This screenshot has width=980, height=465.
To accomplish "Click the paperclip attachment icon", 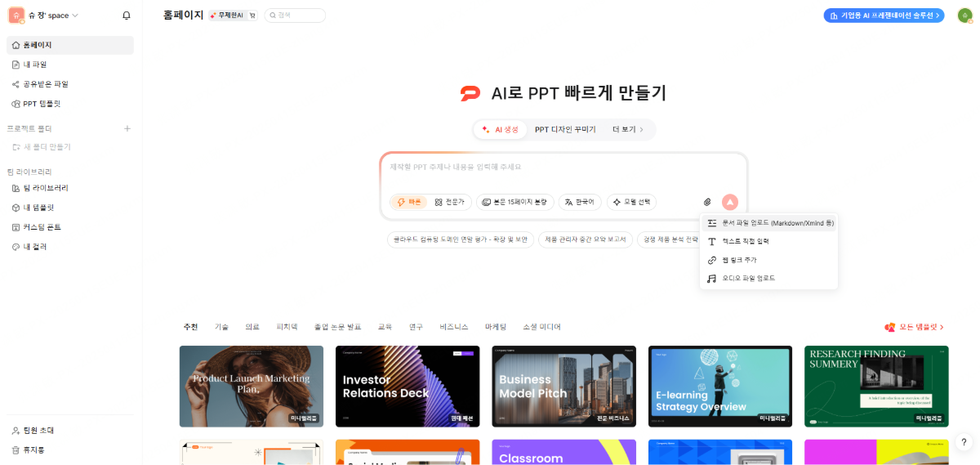I will [x=707, y=202].
